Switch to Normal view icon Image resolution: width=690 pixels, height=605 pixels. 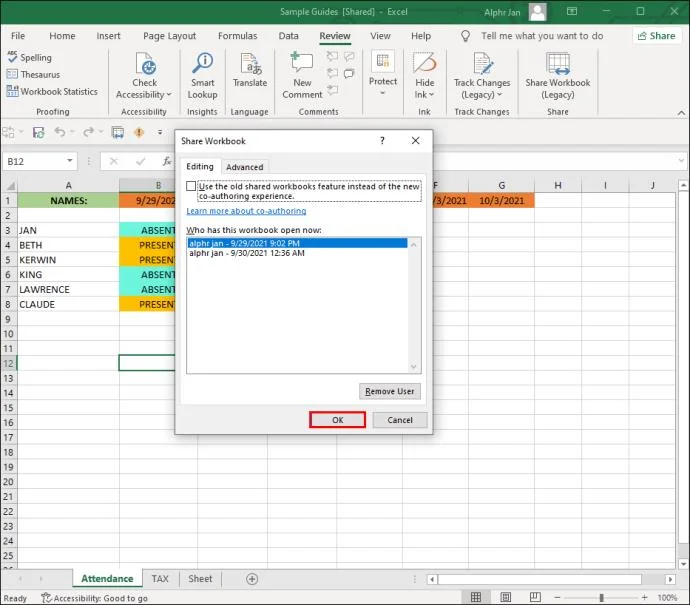pyautogui.click(x=476, y=597)
